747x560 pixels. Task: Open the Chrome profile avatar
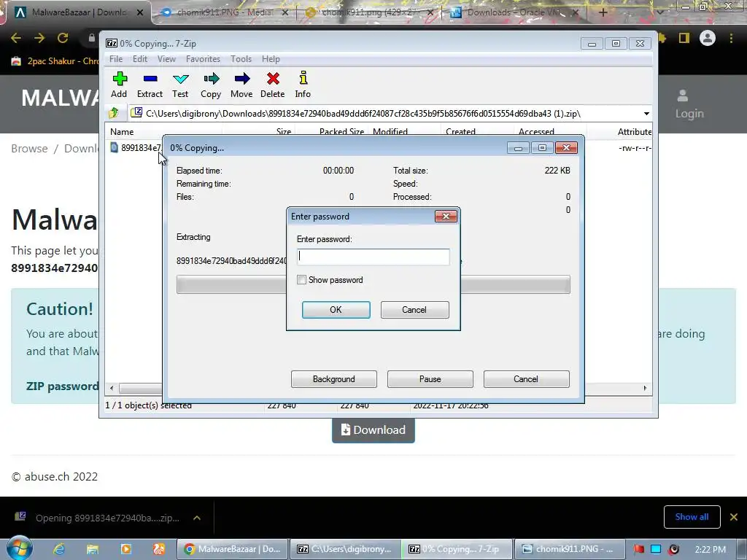pyautogui.click(x=708, y=38)
